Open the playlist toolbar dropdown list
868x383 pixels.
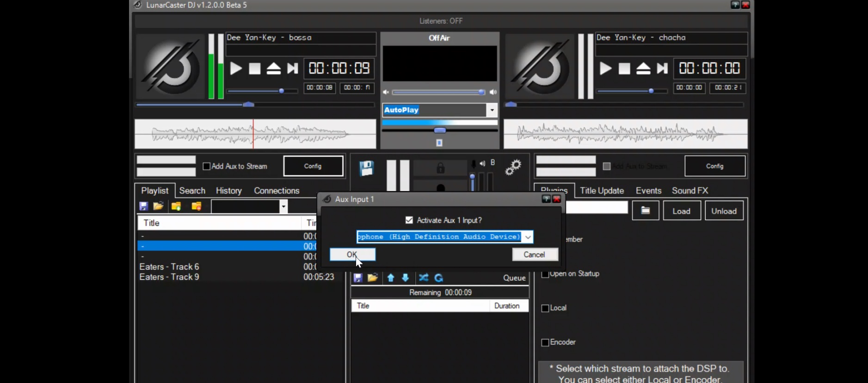coord(283,206)
